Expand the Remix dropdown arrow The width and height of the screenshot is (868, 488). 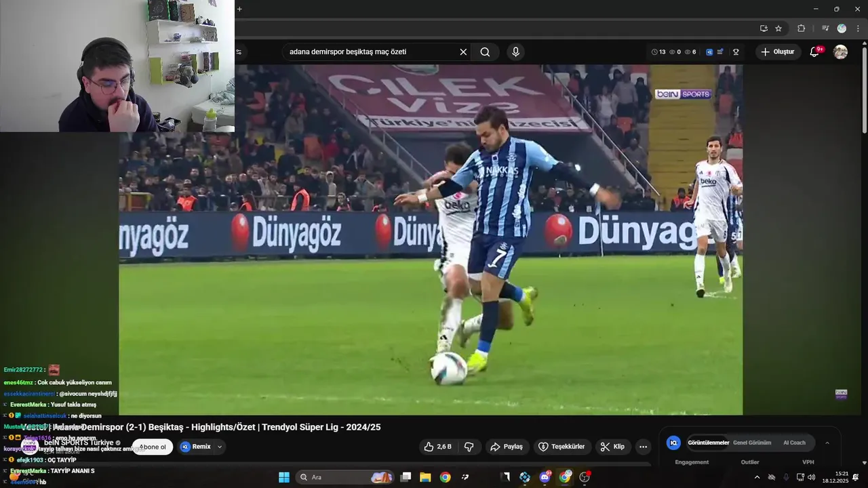coord(220,447)
